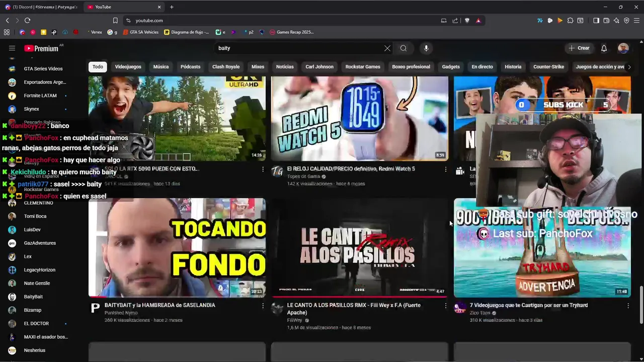
Task: Open options for 7 Videojuegos Tryhard video
Action: [628, 306]
